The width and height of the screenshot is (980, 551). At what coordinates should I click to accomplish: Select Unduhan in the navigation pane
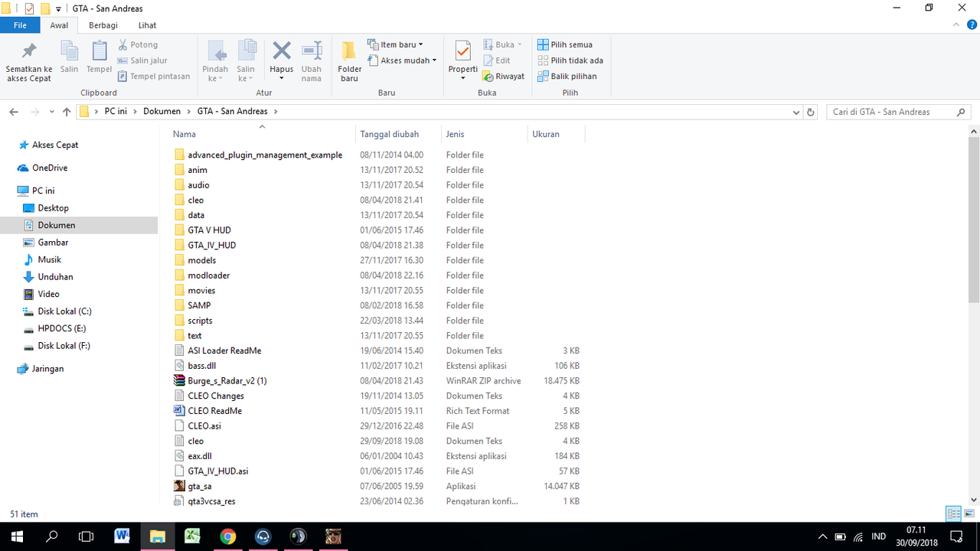click(x=56, y=277)
